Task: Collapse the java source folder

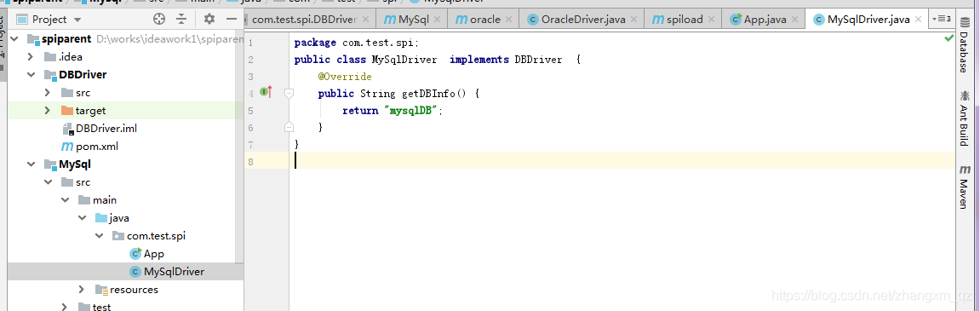Action: (x=81, y=218)
